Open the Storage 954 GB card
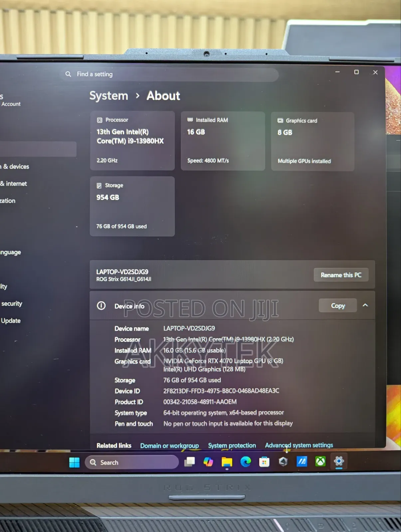The height and width of the screenshot is (532, 401). (132, 206)
